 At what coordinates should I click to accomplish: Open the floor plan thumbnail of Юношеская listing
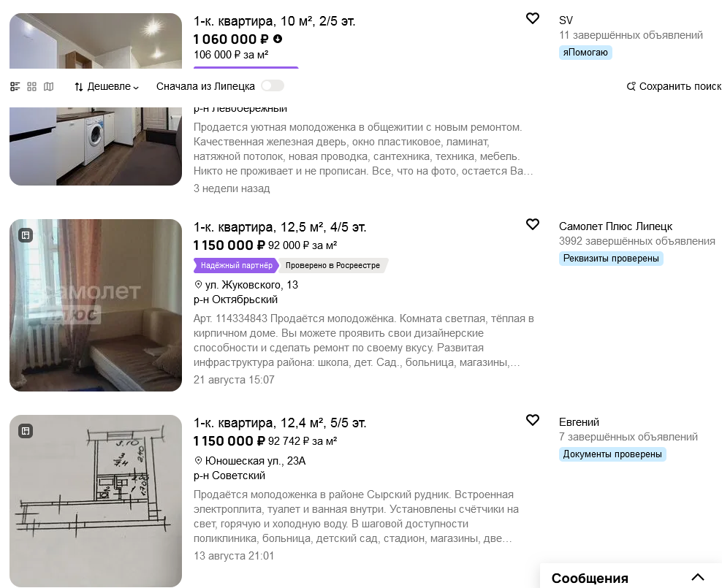[96, 501]
